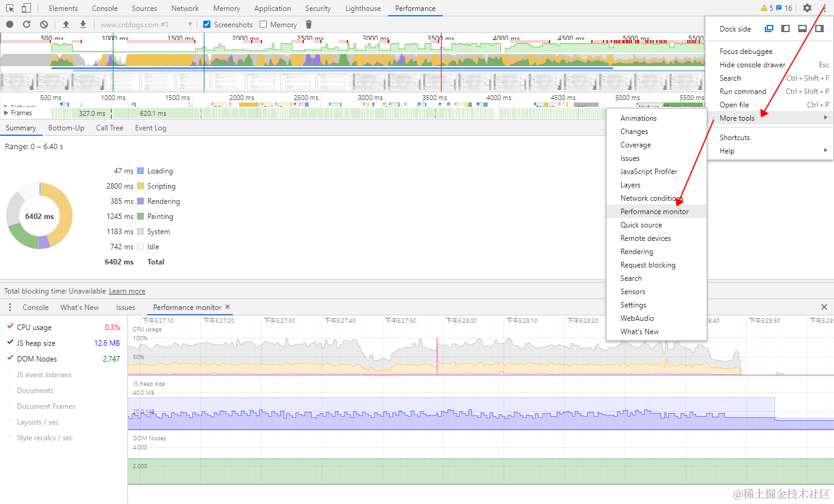
Task: Enable the Screenshots checkbox
Action: tap(207, 24)
